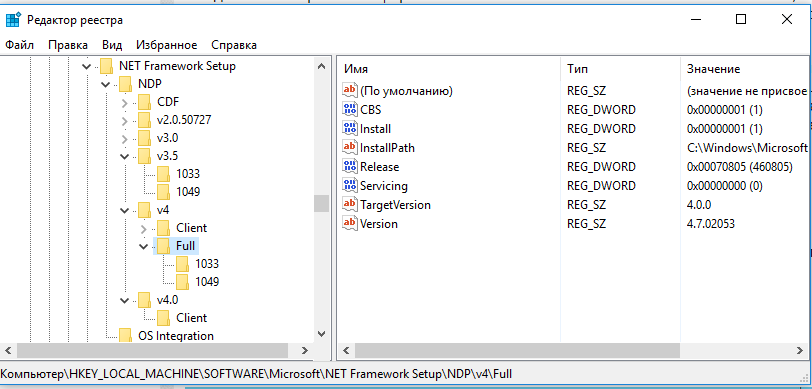
Task: Select the CDF folder icon
Action: pyautogui.click(x=144, y=102)
